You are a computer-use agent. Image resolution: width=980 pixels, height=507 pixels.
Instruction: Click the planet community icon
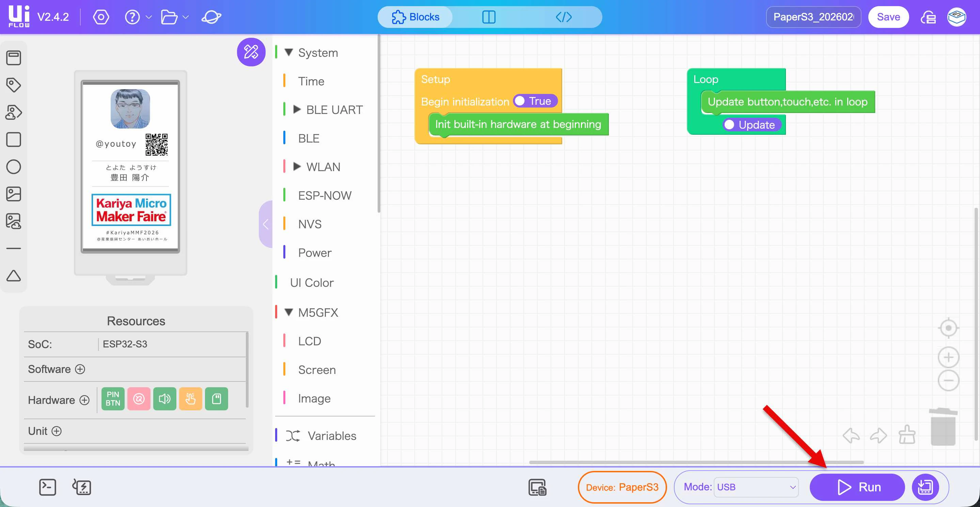(x=211, y=17)
